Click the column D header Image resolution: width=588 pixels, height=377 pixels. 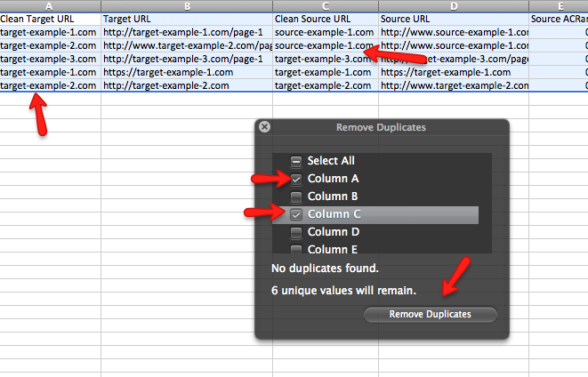pos(454,5)
